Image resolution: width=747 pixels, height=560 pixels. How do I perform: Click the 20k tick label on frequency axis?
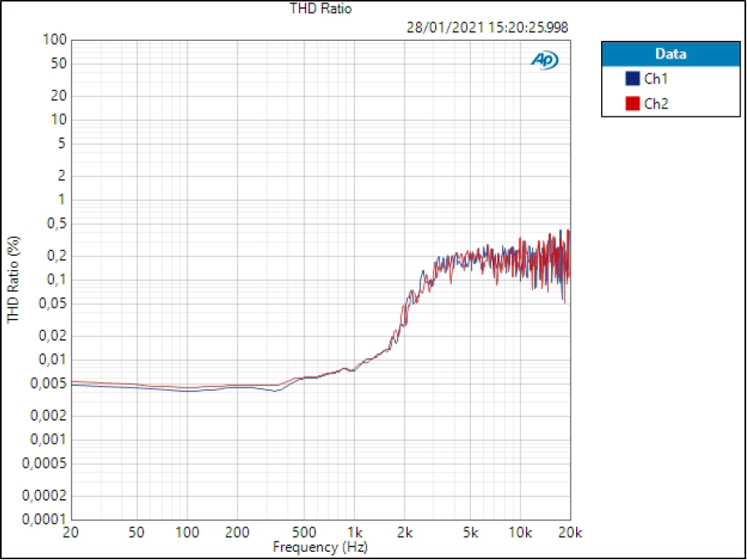tap(570, 532)
